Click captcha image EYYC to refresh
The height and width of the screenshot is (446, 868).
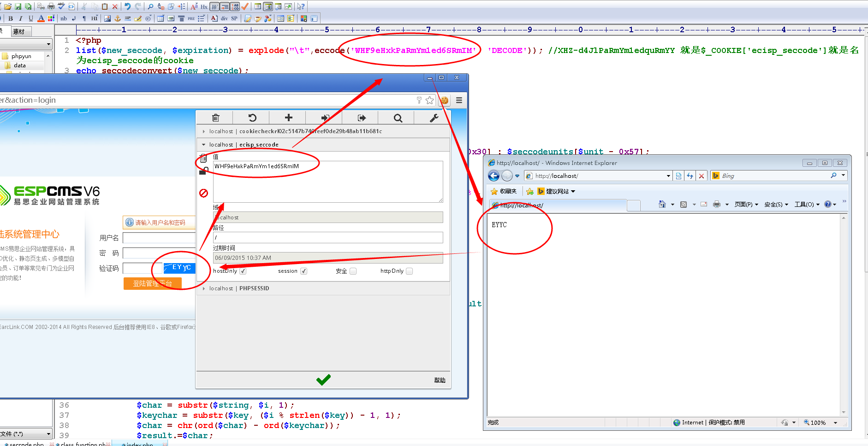[180, 268]
